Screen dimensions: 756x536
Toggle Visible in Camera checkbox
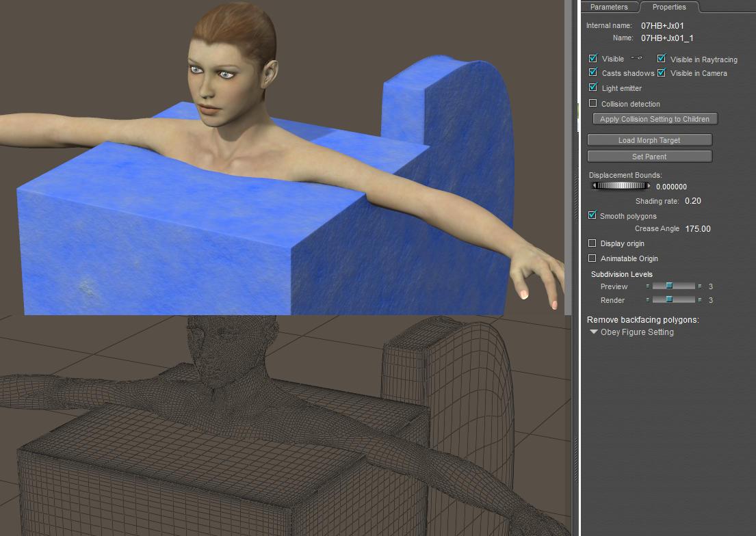point(662,72)
